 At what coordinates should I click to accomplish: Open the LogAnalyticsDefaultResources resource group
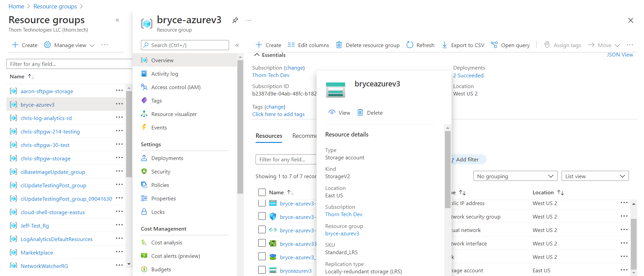(x=56, y=239)
